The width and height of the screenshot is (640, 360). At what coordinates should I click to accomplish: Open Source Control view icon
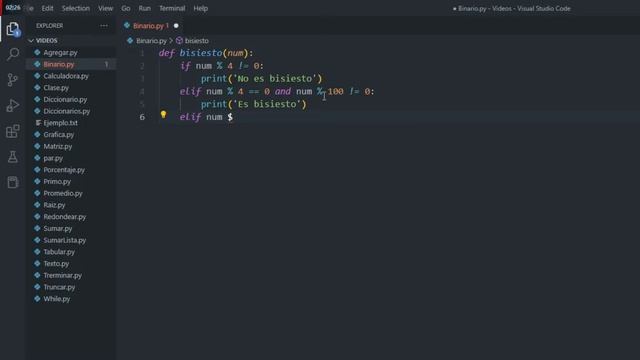(x=13, y=80)
